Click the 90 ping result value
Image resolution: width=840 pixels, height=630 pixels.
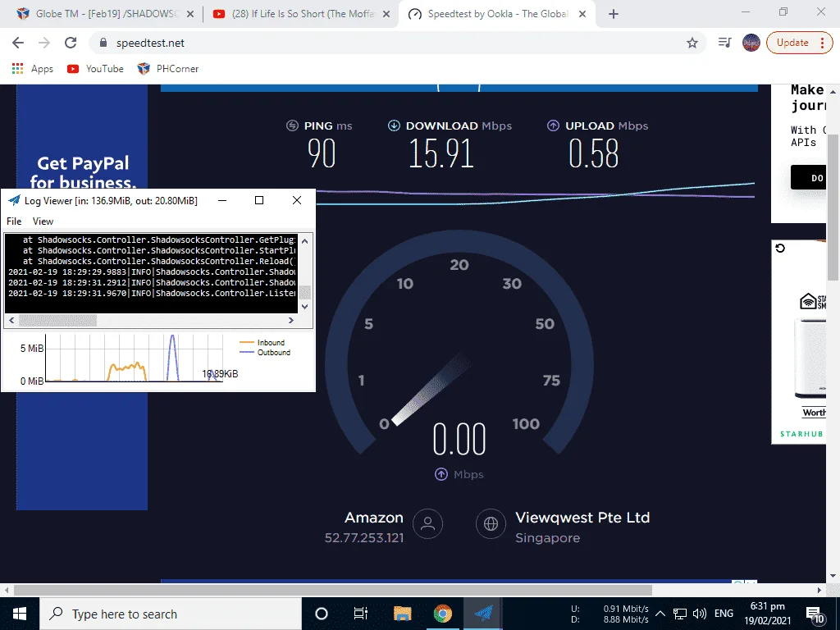tap(322, 153)
